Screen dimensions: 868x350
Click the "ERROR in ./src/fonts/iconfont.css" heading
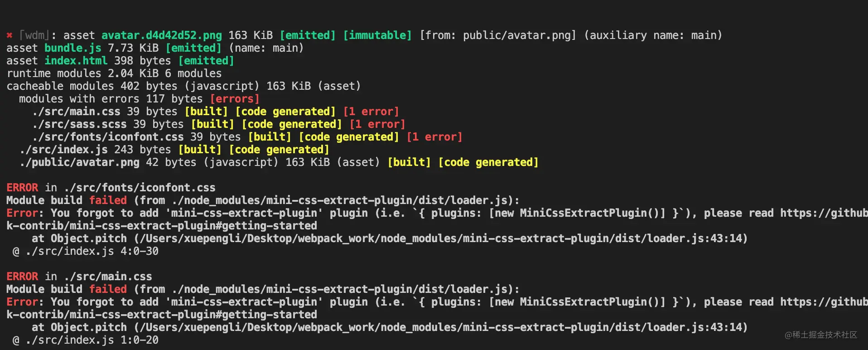click(111, 188)
